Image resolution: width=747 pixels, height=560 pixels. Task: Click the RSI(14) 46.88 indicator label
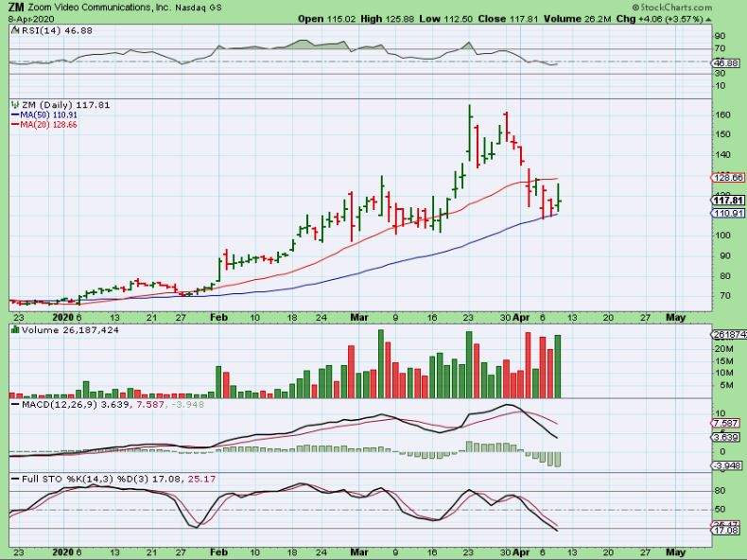[x=56, y=30]
